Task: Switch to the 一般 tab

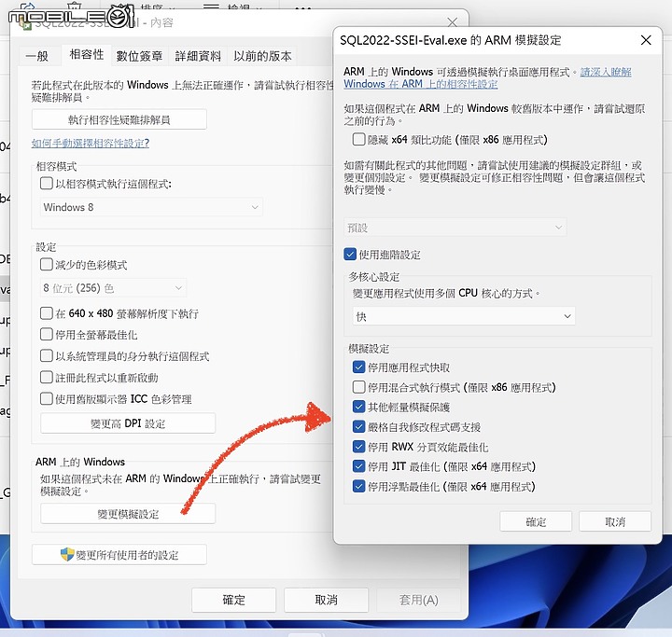Action: 37,56
